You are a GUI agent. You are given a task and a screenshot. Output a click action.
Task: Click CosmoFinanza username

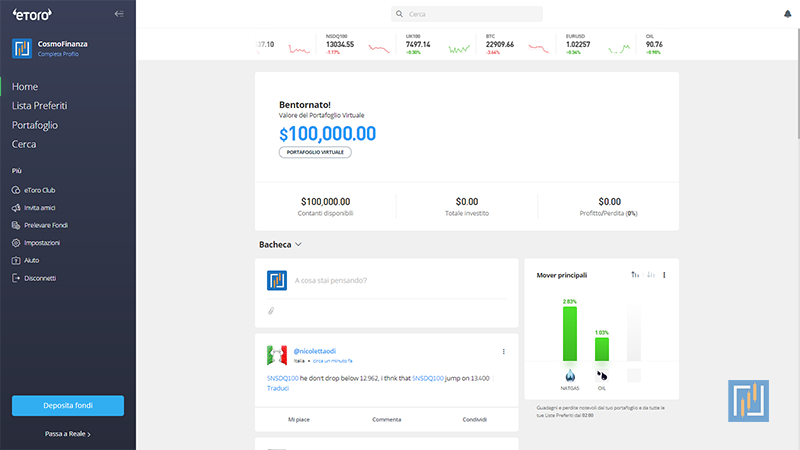[x=62, y=44]
